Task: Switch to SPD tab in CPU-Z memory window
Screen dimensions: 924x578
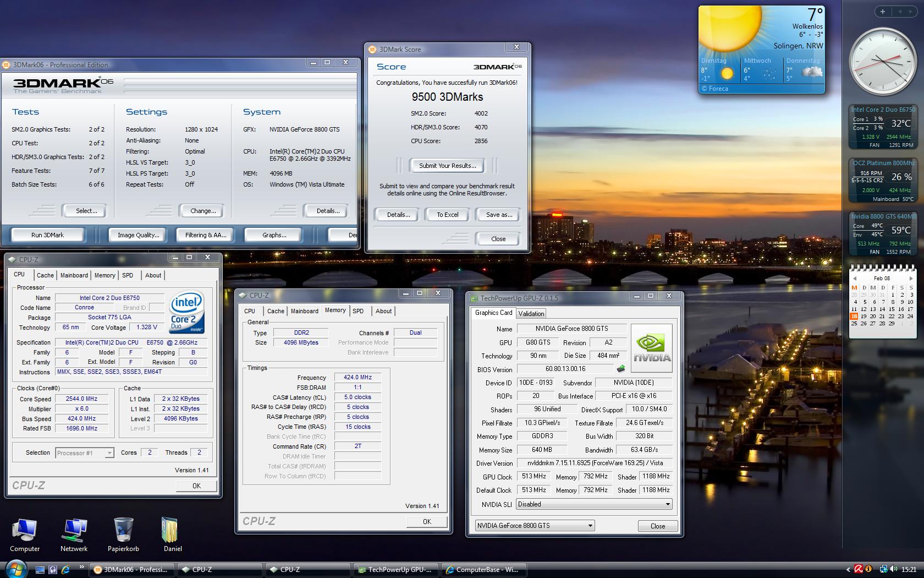Action: (x=358, y=311)
